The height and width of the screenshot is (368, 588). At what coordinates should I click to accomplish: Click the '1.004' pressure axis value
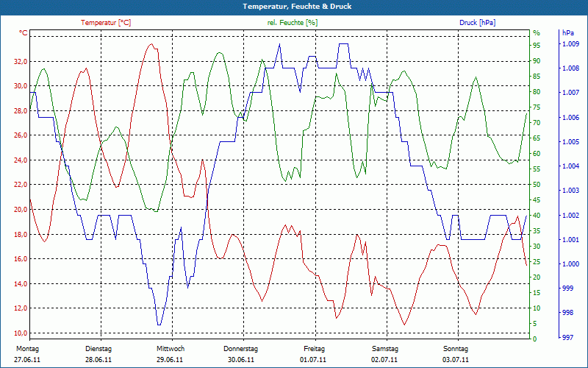[x=572, y=166]
